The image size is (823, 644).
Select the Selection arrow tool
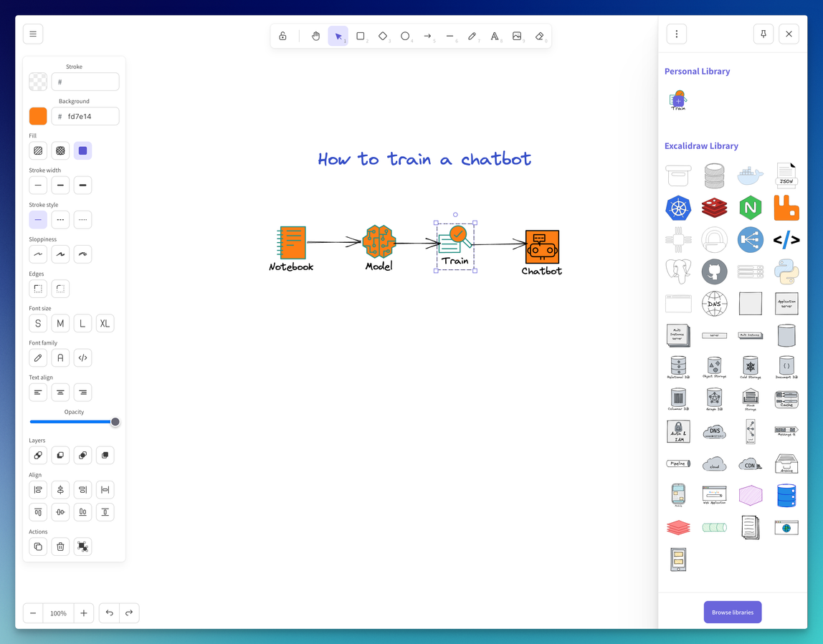click(x=338, y=37)
